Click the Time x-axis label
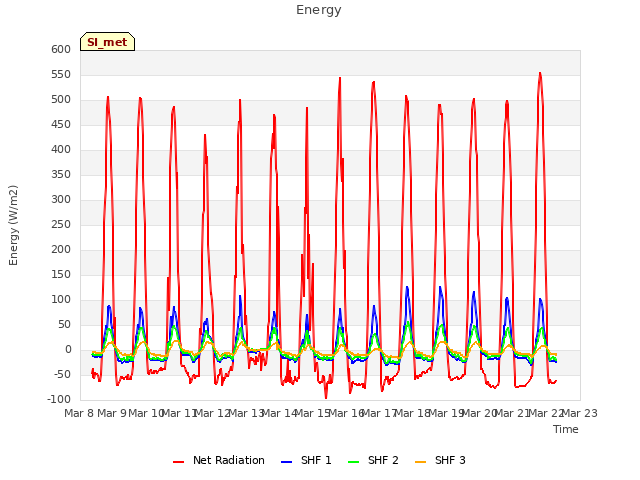 click(566, 429)
